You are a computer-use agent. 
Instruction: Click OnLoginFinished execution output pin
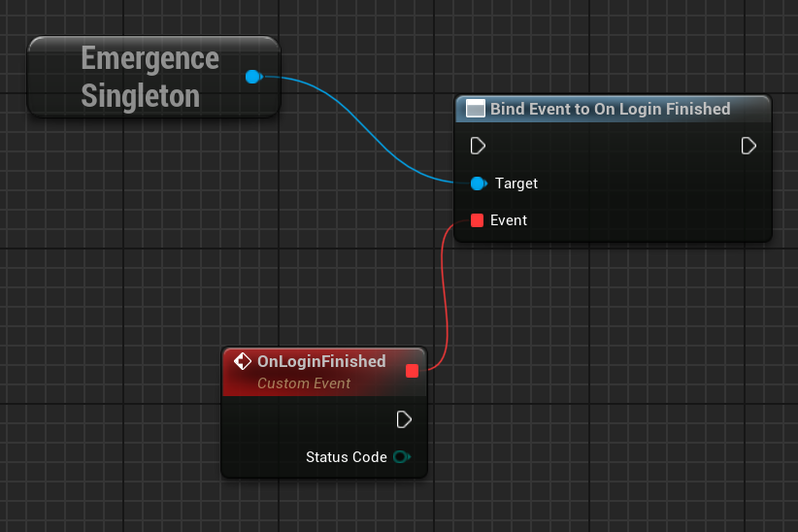404,420
